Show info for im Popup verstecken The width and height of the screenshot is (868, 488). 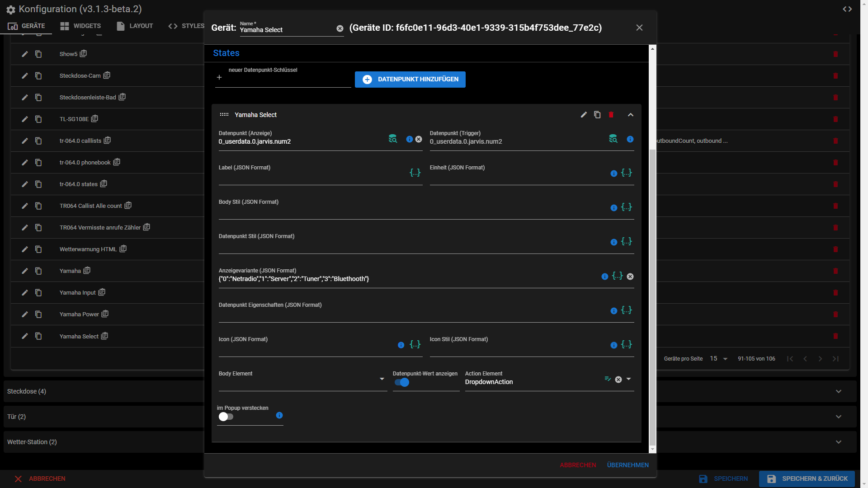pos(279,415)
